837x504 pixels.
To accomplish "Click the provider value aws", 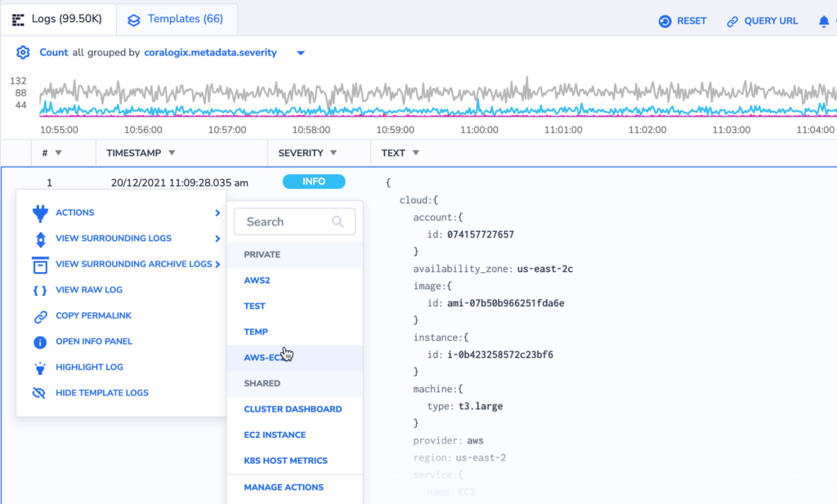I will [x=475, y=440].
